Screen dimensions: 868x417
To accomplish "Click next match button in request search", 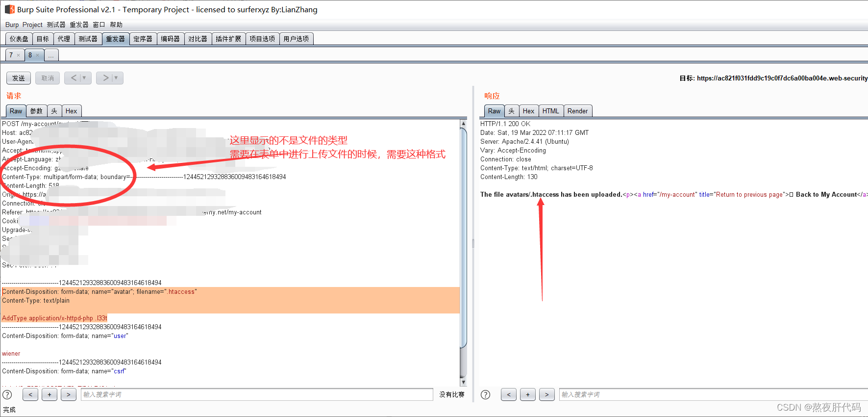I will click(x=69, y=394).
